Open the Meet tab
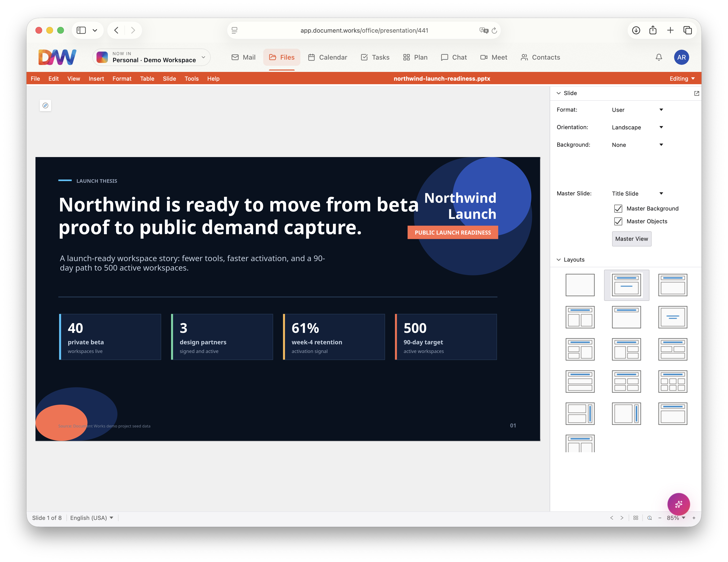Screen dimensions: 728x562 point(494,57)
